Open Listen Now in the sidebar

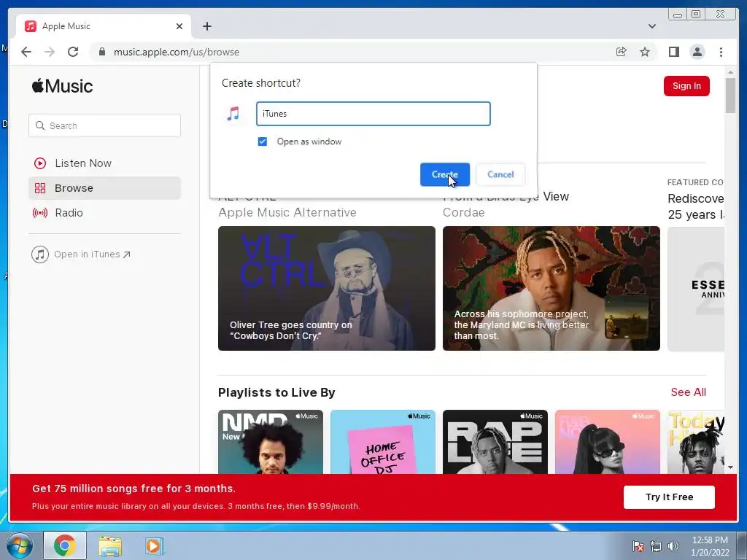click(x=104, y=163)
